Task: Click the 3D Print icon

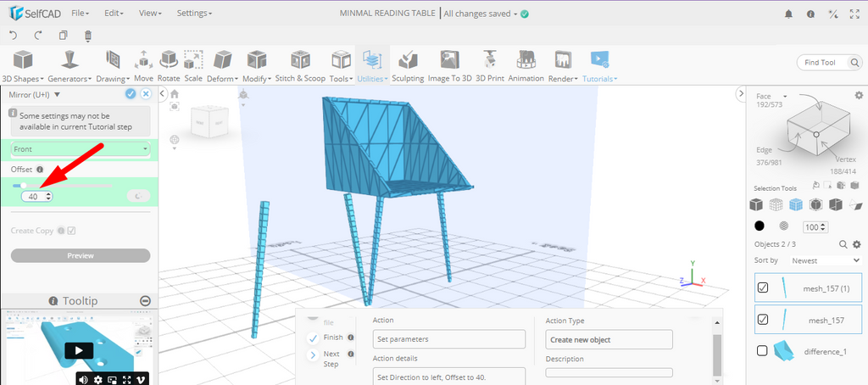Action: tap(490, 66)
